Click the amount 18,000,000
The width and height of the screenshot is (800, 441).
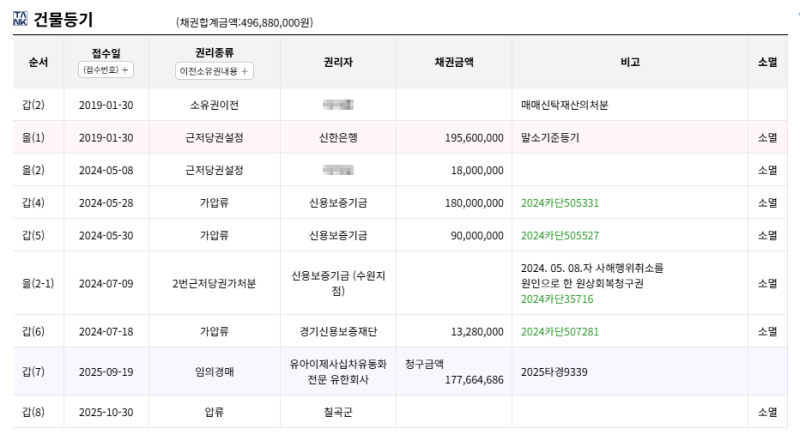[x=477, y=170]
